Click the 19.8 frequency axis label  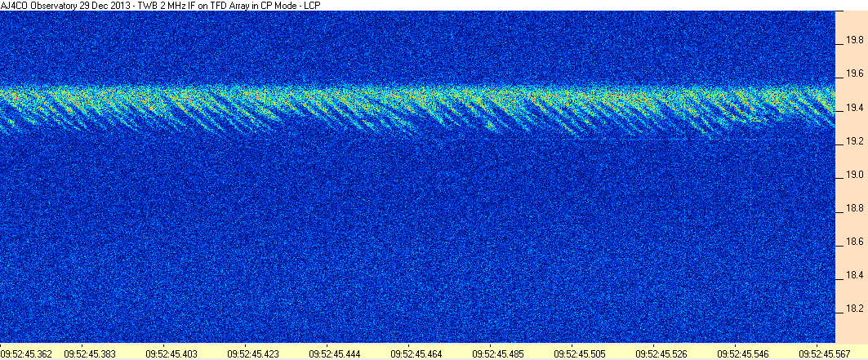tap(855, 41)
